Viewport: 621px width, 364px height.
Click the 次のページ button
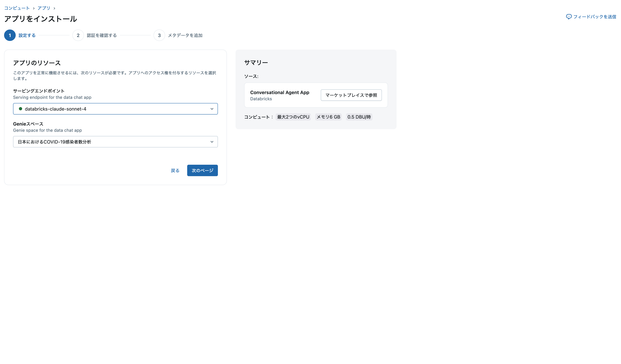tap(202, 170)
